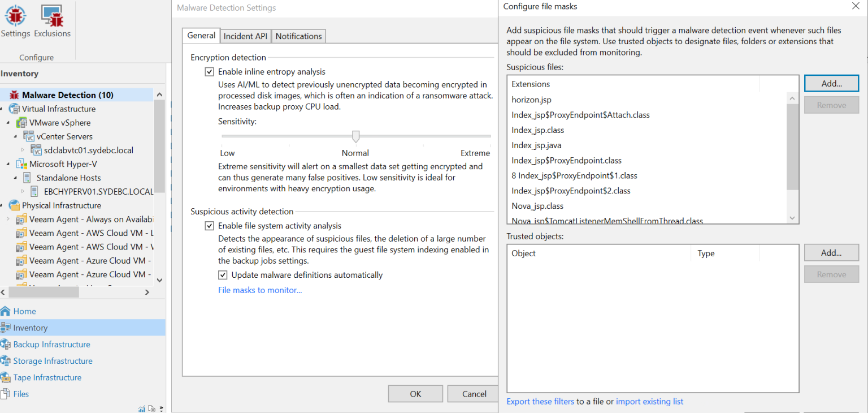Screen dimensions: 868x413
Task: Disable inline entropy analysis
Action: tap(210, 71)
